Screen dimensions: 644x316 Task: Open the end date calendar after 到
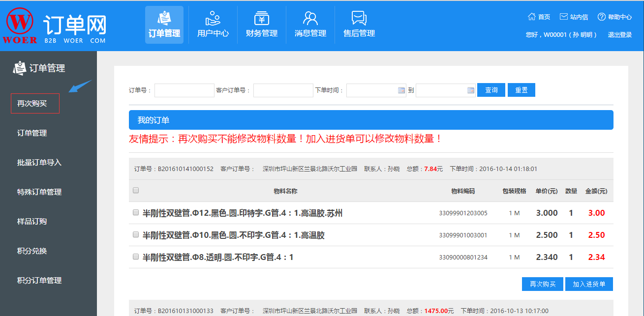tap(470, 90)
